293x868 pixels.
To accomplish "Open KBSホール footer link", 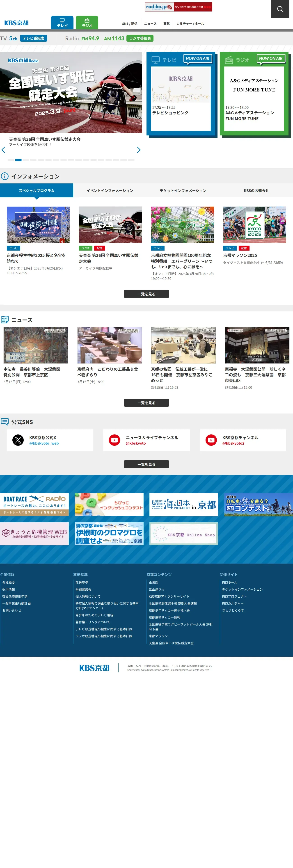I will [230, 582].
